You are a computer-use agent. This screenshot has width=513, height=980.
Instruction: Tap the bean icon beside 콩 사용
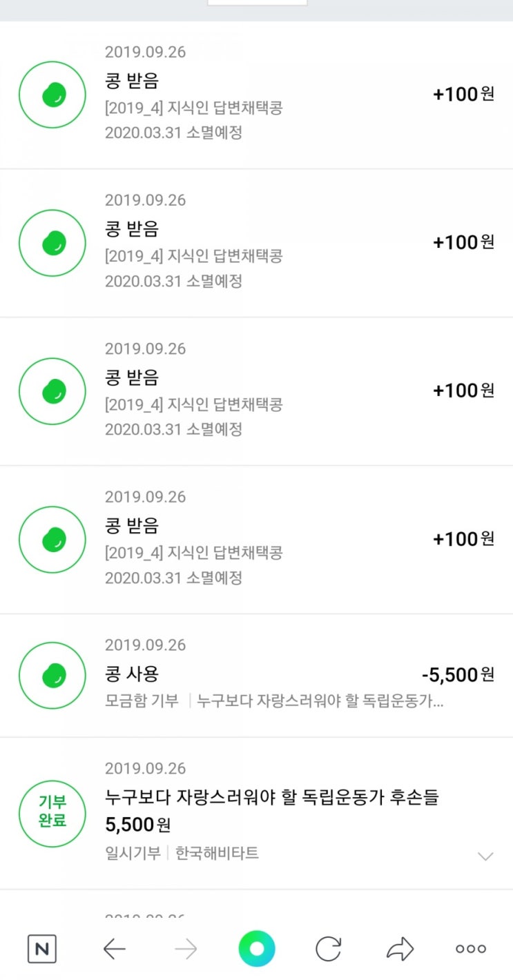click(52, 675)
